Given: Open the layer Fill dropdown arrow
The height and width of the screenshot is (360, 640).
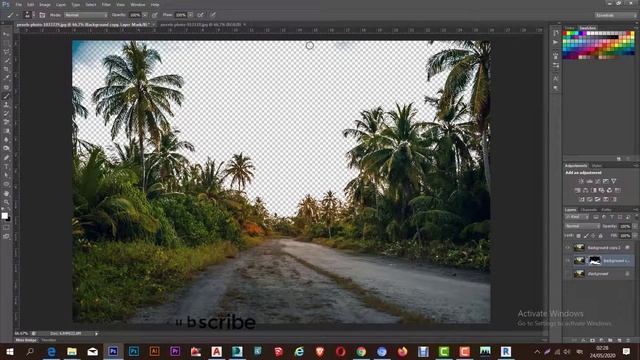Looking at the screenshot, I should (635, 236).
